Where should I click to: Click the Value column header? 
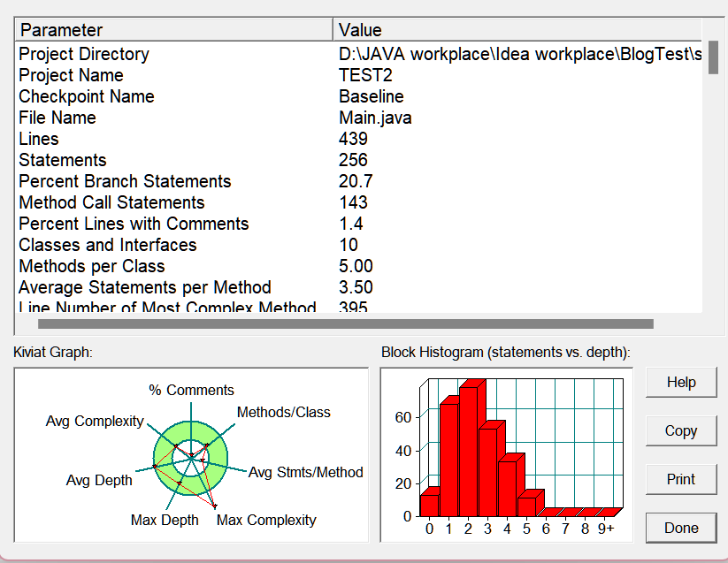(517, 30)
